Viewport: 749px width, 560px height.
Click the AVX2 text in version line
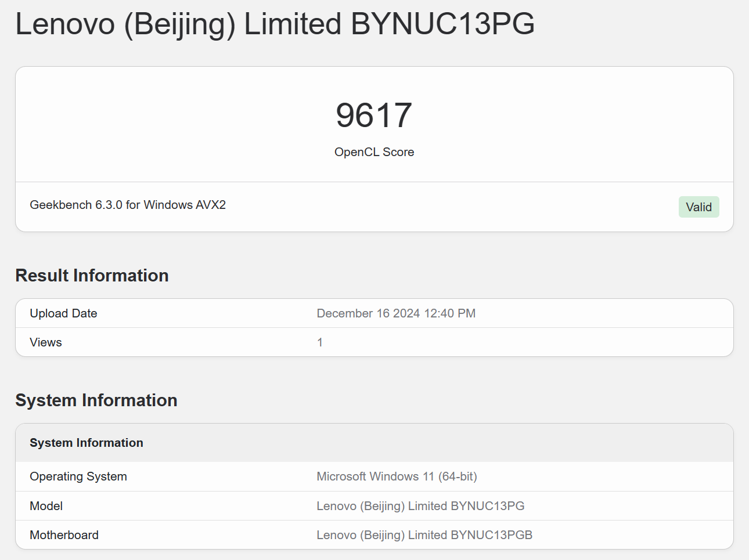[x=211, y=205]
